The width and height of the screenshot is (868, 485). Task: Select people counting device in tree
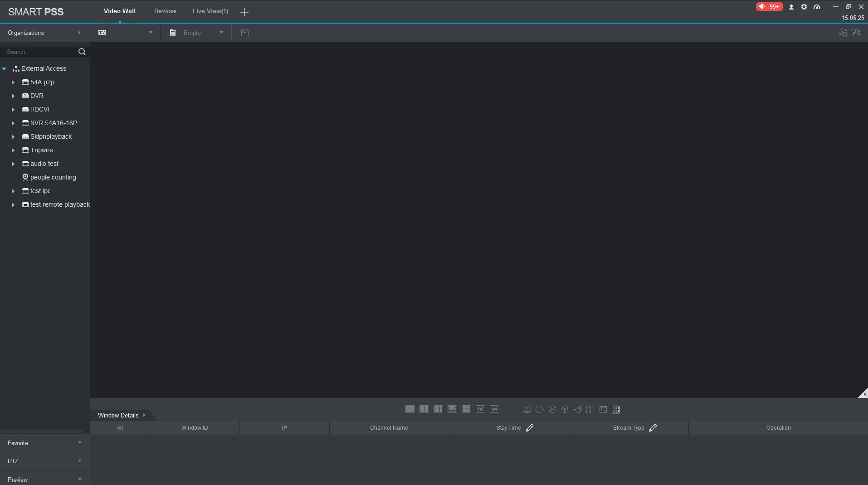tap(53, 177)
